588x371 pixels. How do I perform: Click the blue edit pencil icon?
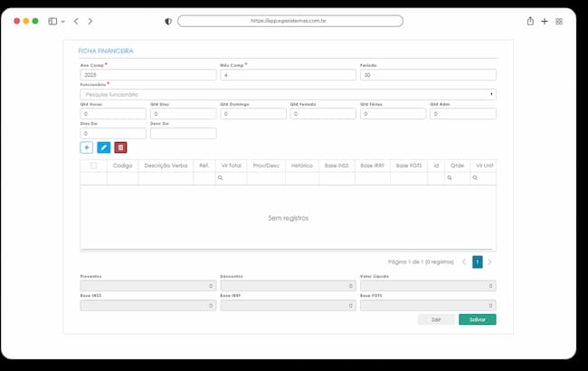pyautogui.click(x=103, y=147)
